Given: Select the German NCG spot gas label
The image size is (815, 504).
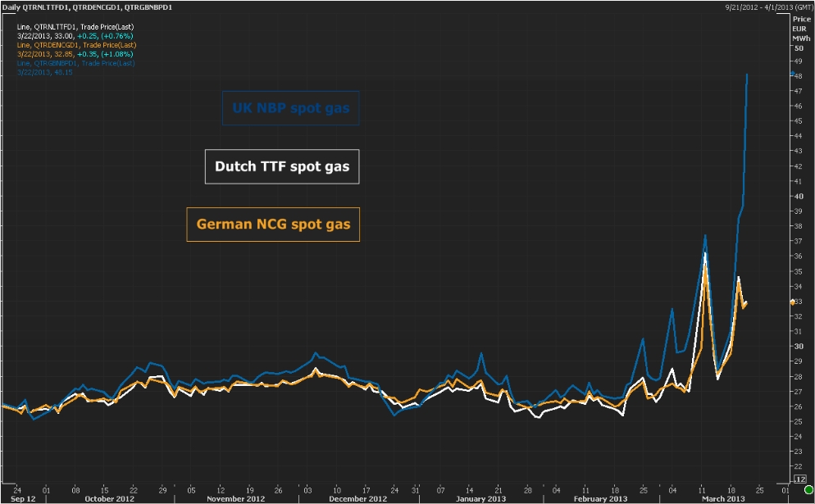Looking at the screenshot, I should pos(273,224).
